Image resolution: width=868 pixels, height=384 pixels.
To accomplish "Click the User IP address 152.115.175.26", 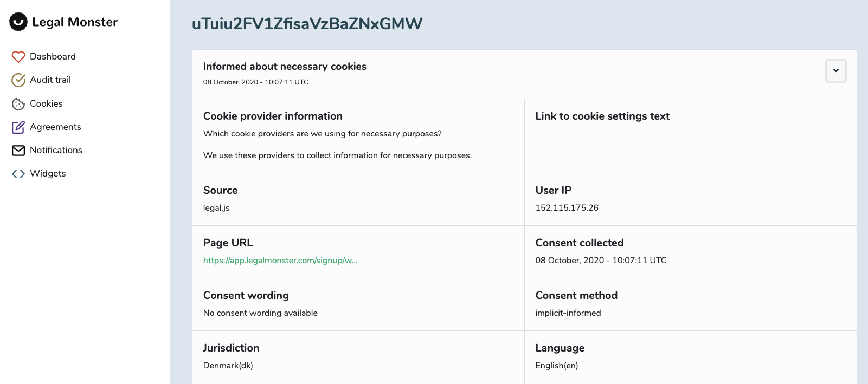I will pos(567,208).
